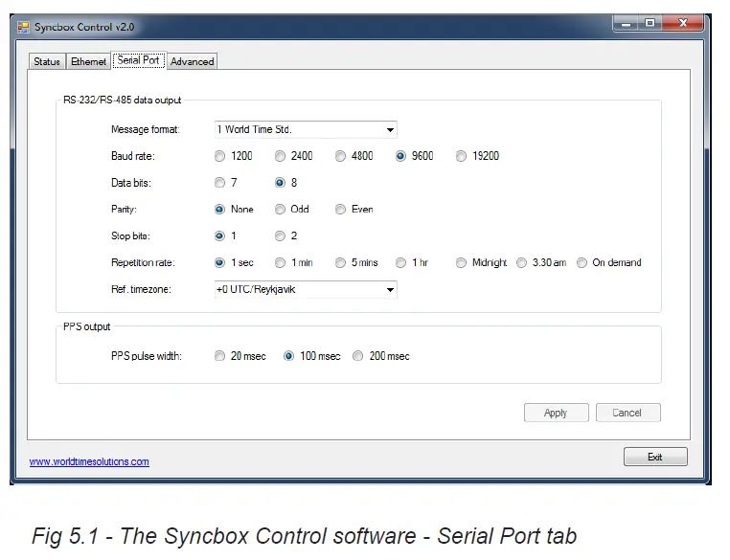This screenshot has height=560, width=730.
Task: Go to the Advanced tab
Action: [192, 61]
